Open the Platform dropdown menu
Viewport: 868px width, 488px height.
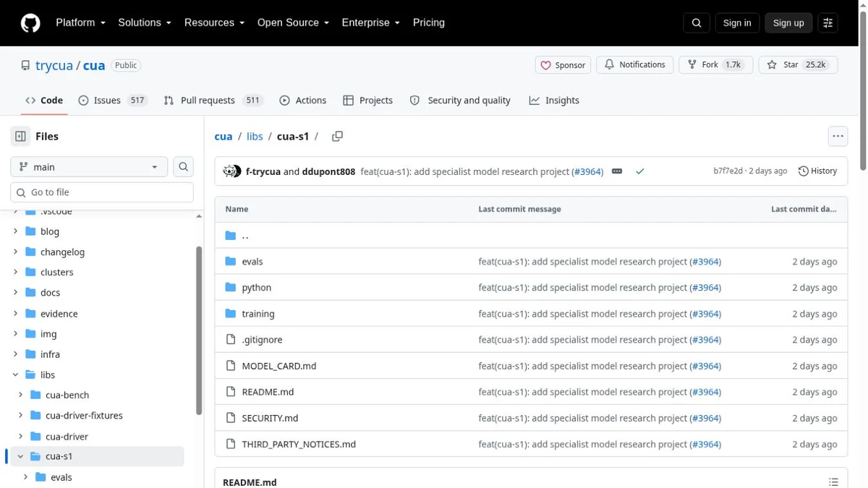pos(80,22)
